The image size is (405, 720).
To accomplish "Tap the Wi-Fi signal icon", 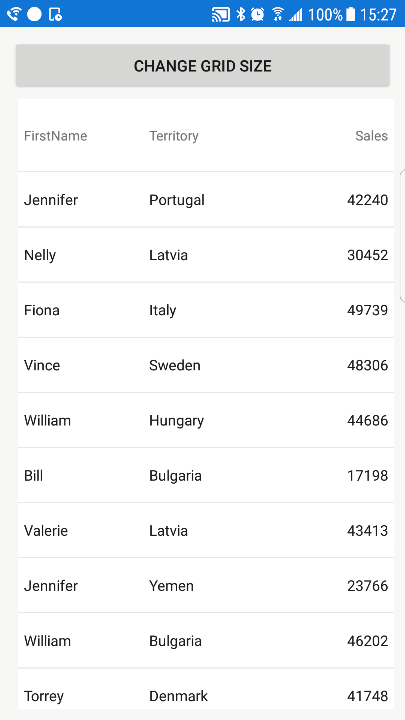I will coord(277,14).
